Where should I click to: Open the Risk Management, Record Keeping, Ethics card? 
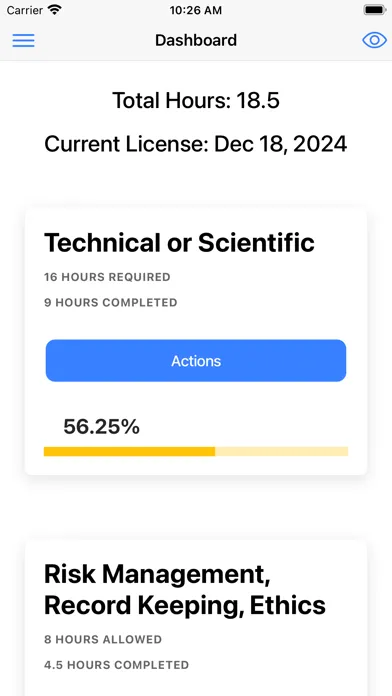196,618
